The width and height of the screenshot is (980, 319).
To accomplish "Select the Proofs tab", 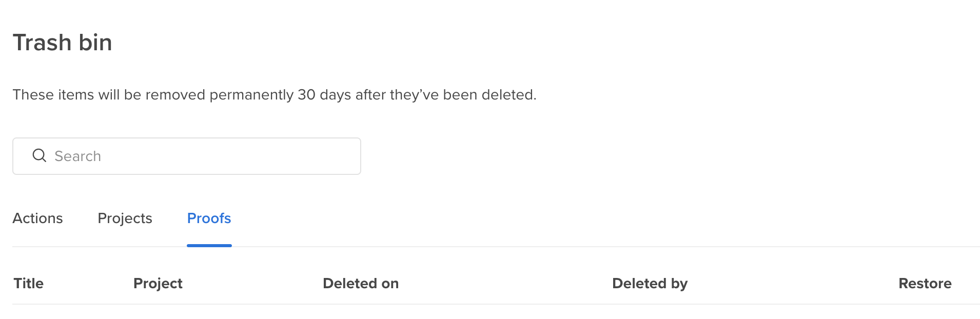I will [209, 218].
